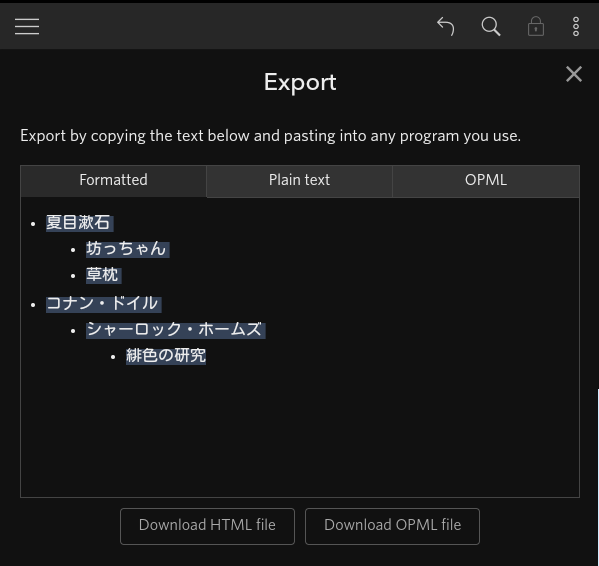Click the export instruction sentence
Image resolution: width=599 pixels, height=566 pixels.
point(270,136)
